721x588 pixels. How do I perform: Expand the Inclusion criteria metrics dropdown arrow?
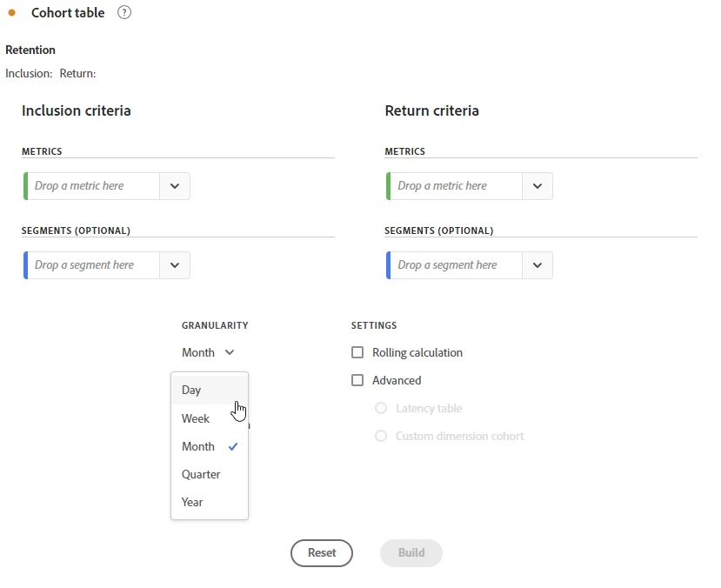[x=175, y=186]
